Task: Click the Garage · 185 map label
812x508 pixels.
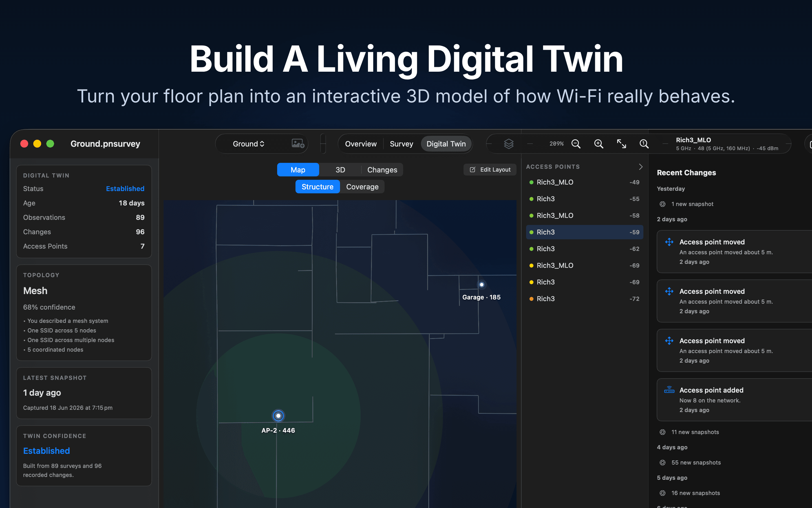Action: [481, 297]
